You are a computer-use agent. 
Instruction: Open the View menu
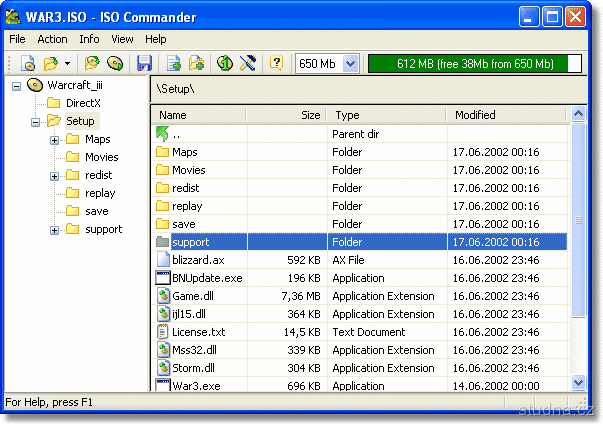[x=122, y=39]
